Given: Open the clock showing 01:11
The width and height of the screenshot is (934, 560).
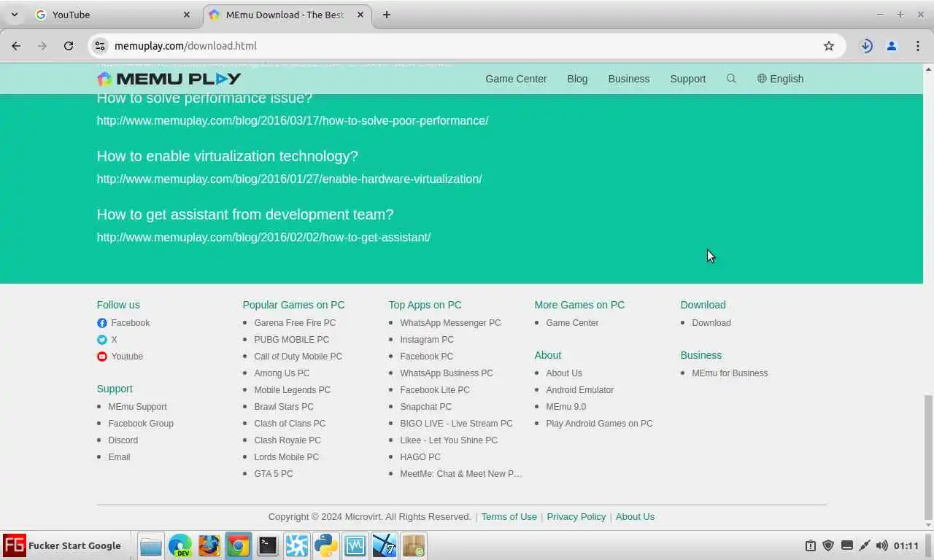Looking at the screenshot, I should (906, 545).
